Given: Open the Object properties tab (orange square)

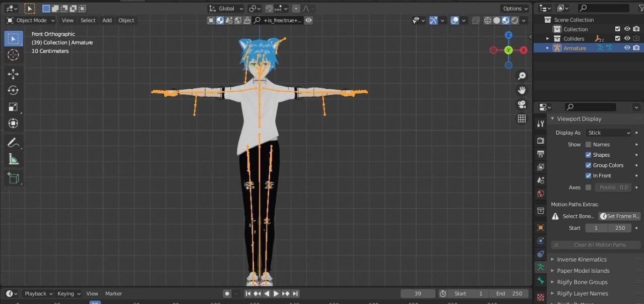Looking at the screenshot, I should (541, 227).
